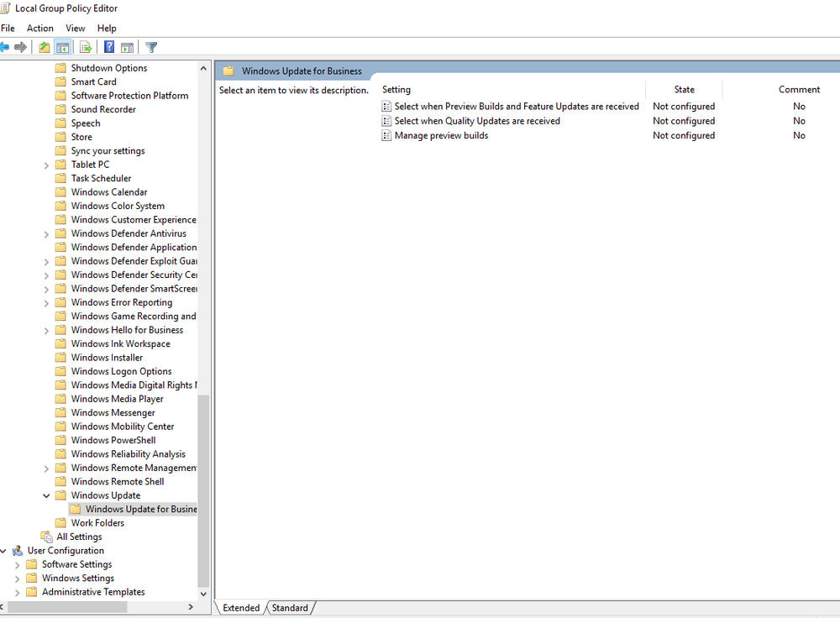Click the Up One Level toolbar icon
The width and height of the screenshot is (840, 618).
coord(45,47)
